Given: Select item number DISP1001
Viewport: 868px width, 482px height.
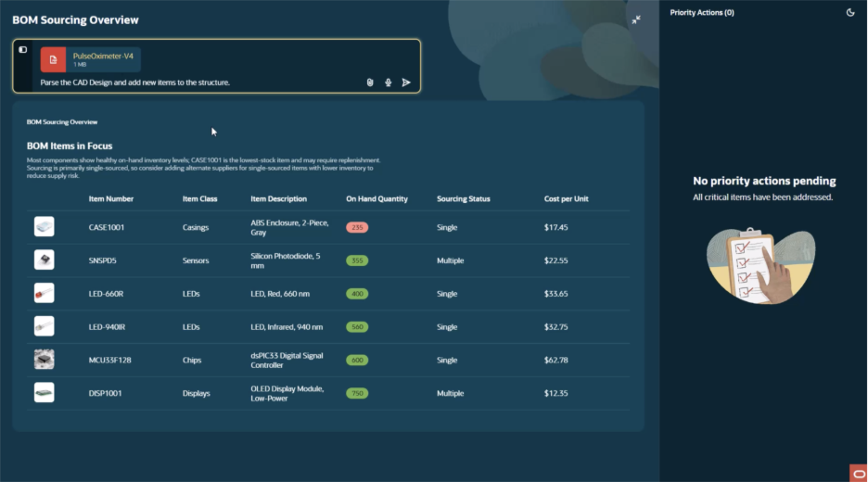Looking at the screenshot, I should click(105, 393).
